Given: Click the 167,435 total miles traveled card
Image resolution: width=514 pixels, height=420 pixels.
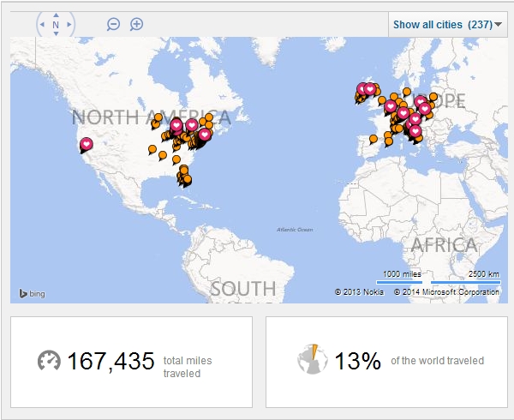Looking at the screenshot, I should (x=131, y=362).
